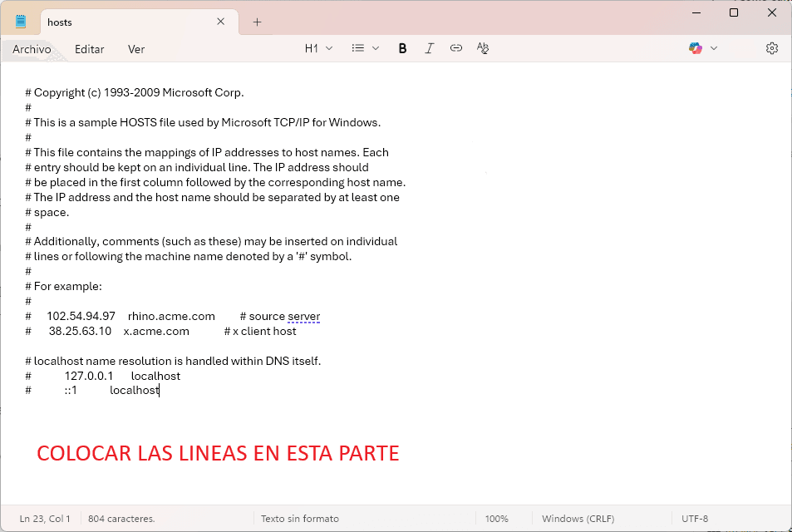The height and width of the screenshot is (532, 792).
Task: Click the Copilot icon
Action: coord(696,49)
